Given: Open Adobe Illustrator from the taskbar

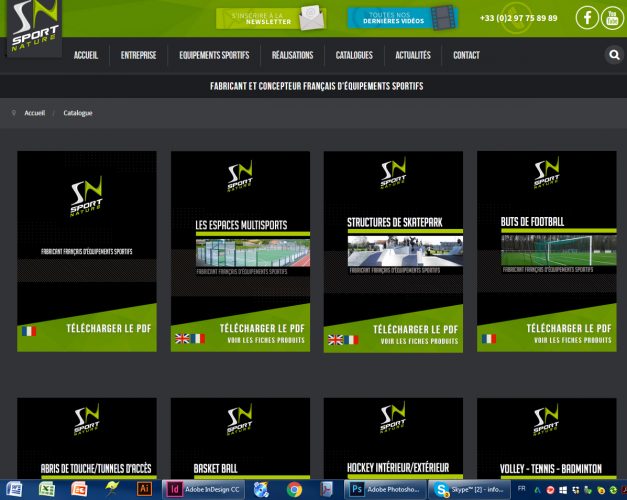Looking at the screenshot, I should 143,489.
